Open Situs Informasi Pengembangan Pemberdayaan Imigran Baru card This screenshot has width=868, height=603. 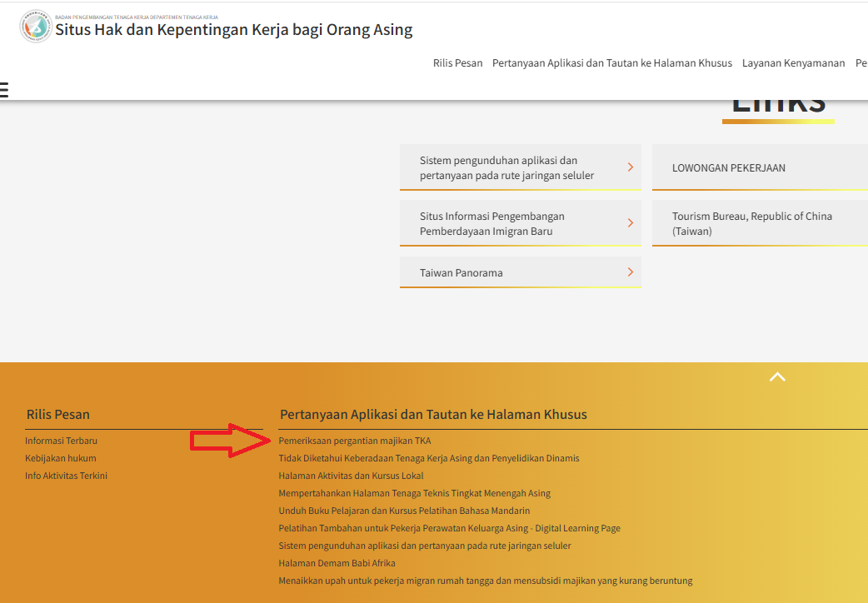(x=521, y=223)
